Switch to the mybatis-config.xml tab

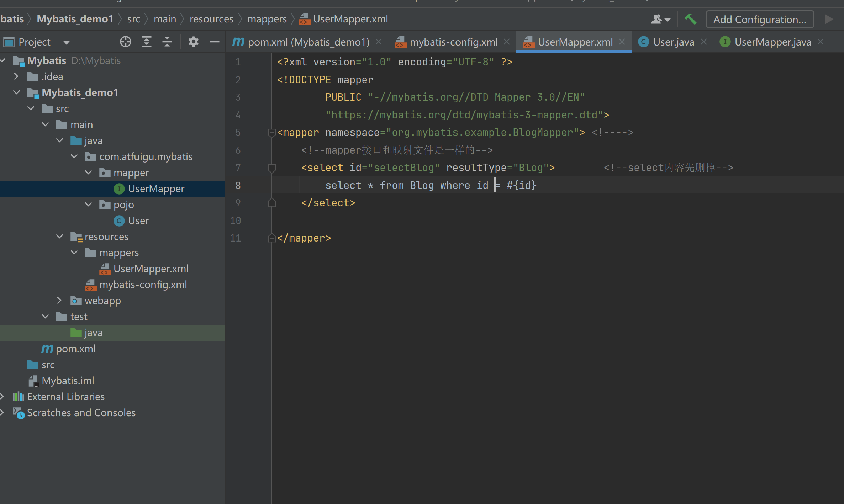pyautogui.click(x=453, y=42)
